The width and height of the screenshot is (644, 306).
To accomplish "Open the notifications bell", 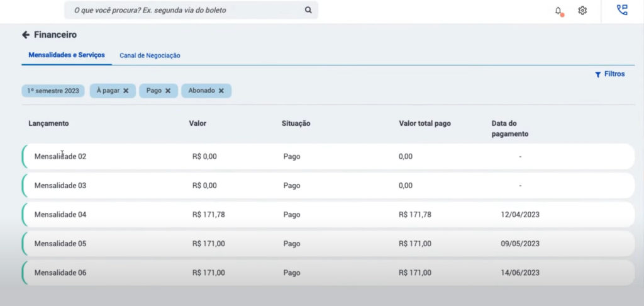I will pyautogui.click(x=558, y=11).
